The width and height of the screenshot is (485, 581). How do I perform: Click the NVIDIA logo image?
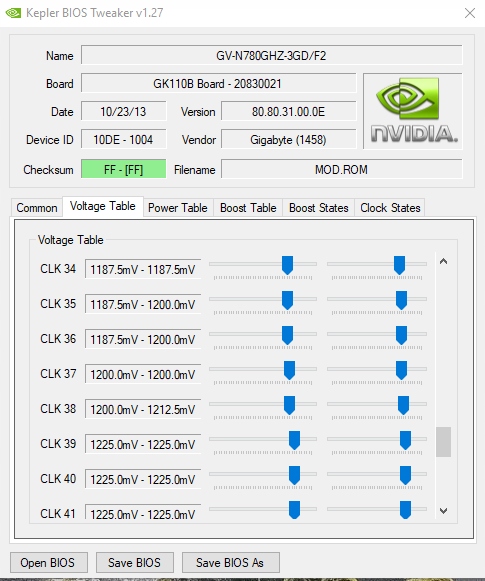(x=413, y=111)
